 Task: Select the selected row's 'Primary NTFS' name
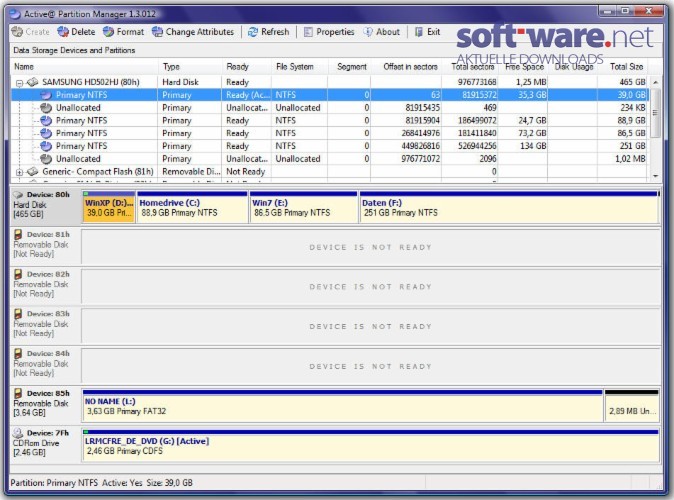pyautogui.click(x=82, y=95)
